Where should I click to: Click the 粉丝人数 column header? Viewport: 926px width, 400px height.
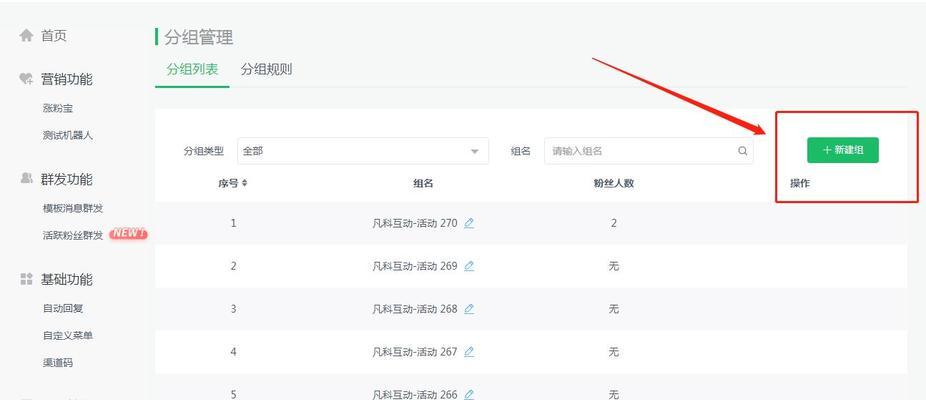click(614, 183)
